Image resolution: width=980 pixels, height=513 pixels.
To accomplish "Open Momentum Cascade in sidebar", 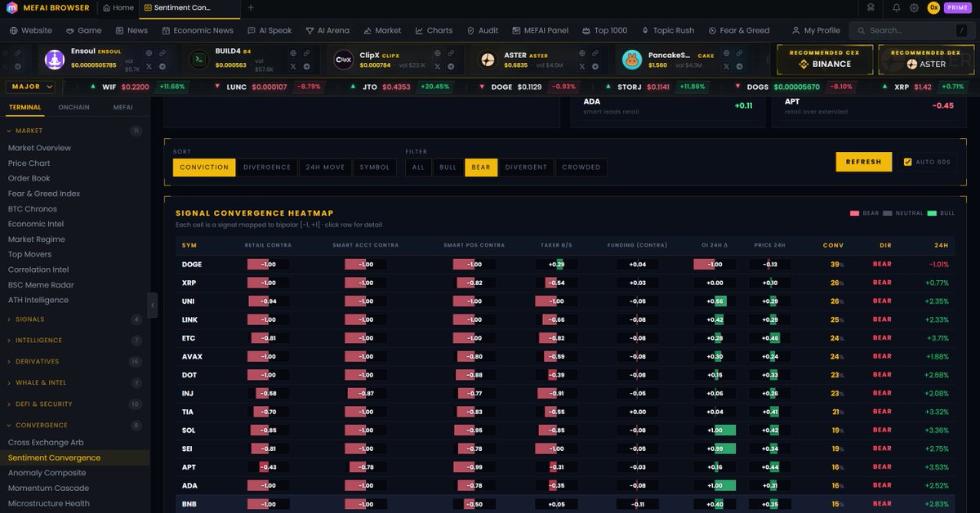I will (x=48, y=488).
